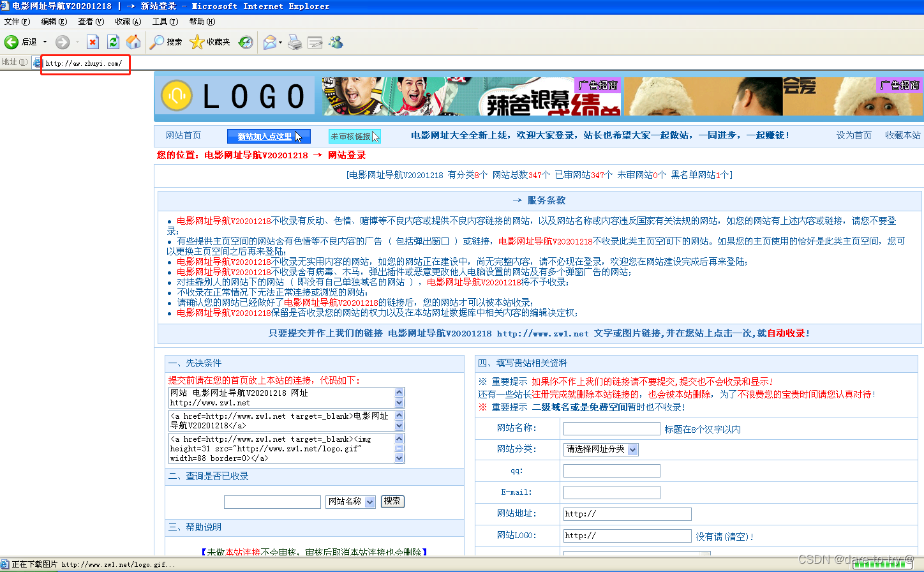Click the Forward arrow icon
The image size is (924, 572).
point(63,42)
